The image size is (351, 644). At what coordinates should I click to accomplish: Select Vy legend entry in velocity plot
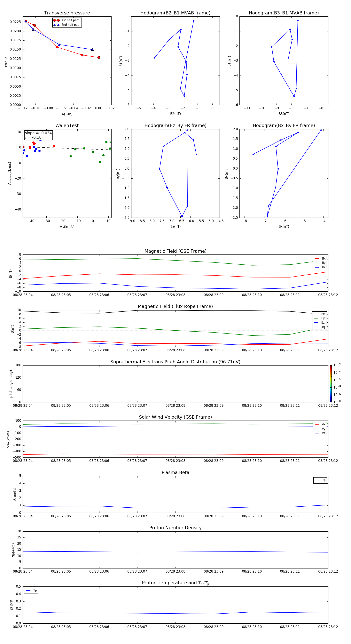coord(320,429)
